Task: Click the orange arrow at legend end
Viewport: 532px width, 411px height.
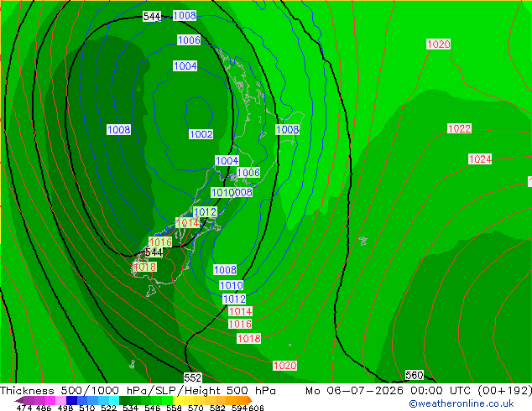Action: point(249,400)
